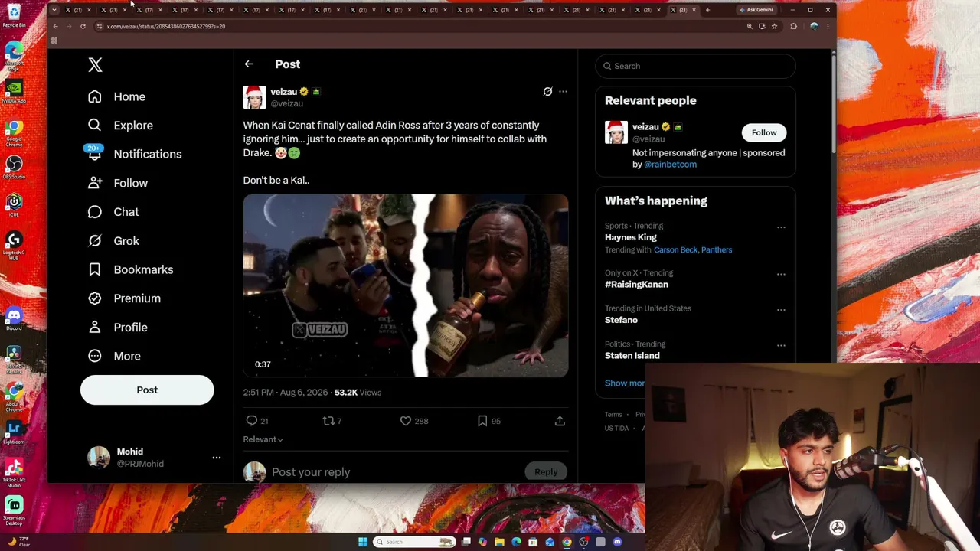Open options for #RaisingKanan trend
The width and height of the screenshot is (980, 551).
click(781, 274)
